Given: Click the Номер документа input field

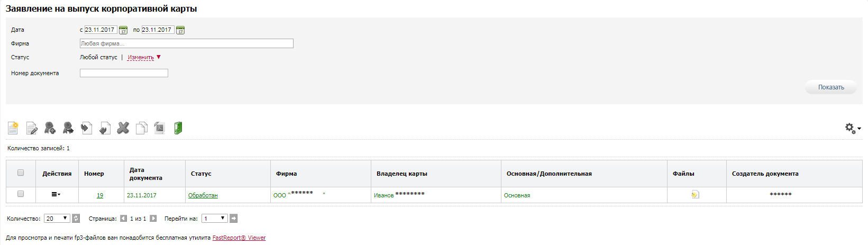Looking at the screenshot, I should [x=124, y=73].
